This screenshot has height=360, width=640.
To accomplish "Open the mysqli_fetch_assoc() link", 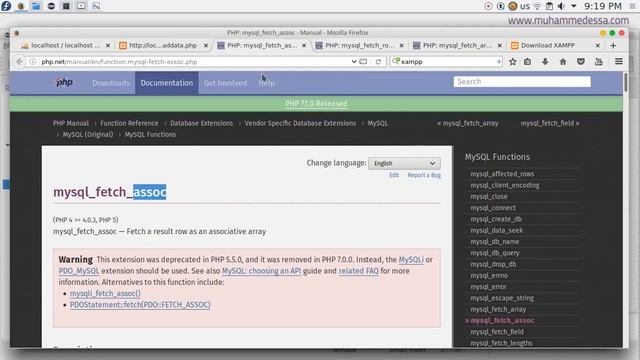I will pyautogui.click(x=105, y=293).
